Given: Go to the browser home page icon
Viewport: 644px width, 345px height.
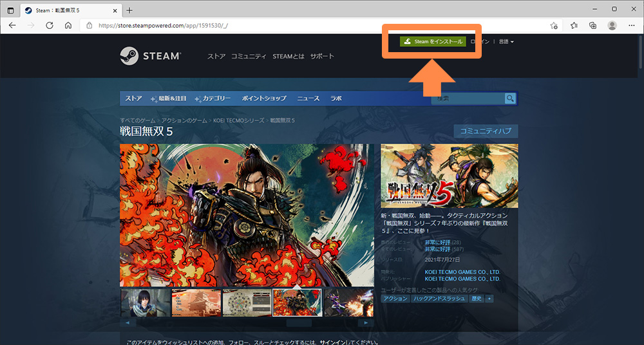Looking at the screenshot, I should 68,25.
